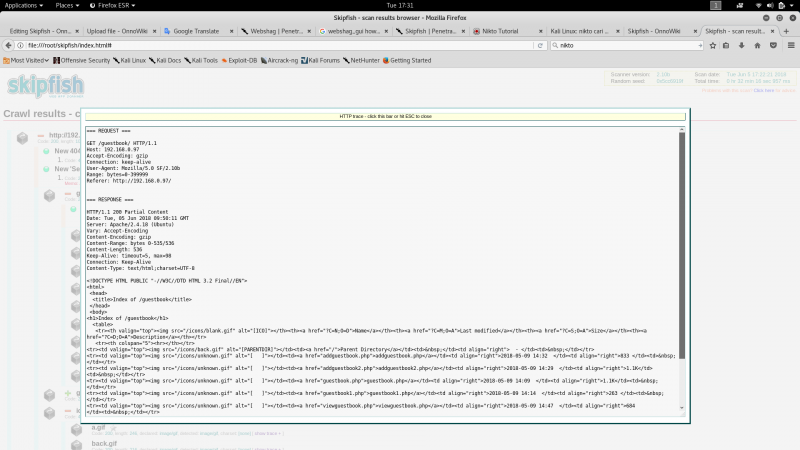Click the skipfish logo

(45, 86)
